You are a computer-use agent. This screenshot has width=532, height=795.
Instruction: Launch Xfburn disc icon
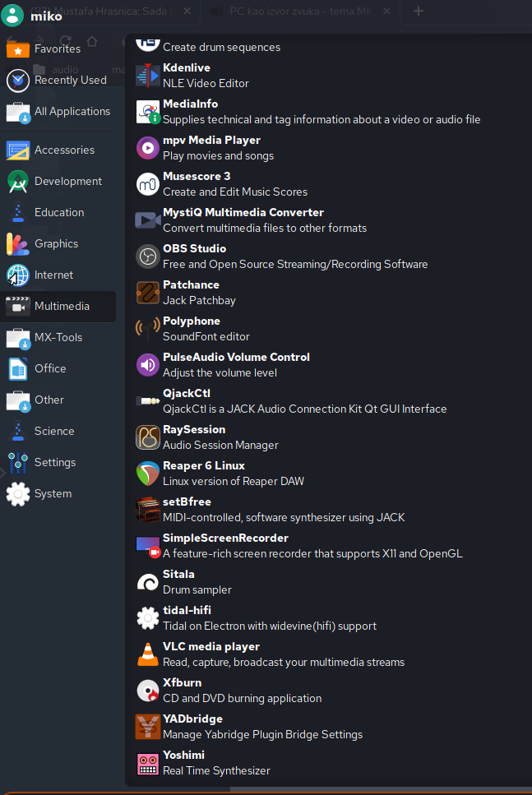147,691
